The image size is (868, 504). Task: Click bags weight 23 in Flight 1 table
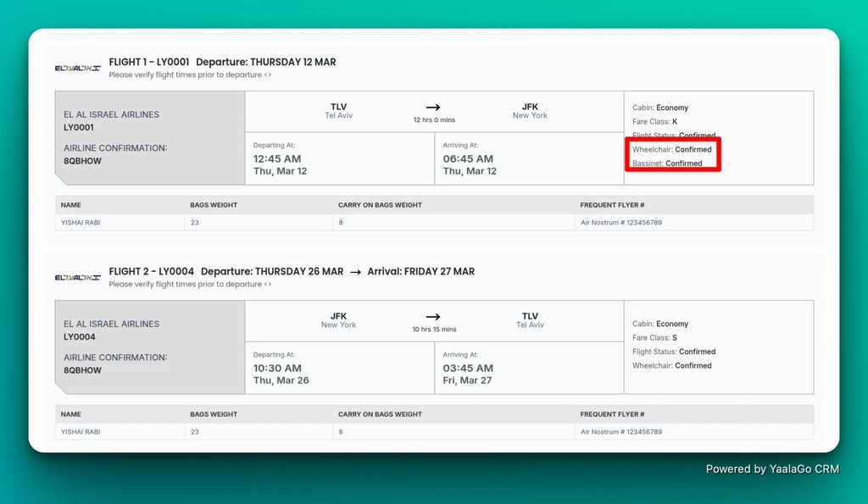point(195,223)
